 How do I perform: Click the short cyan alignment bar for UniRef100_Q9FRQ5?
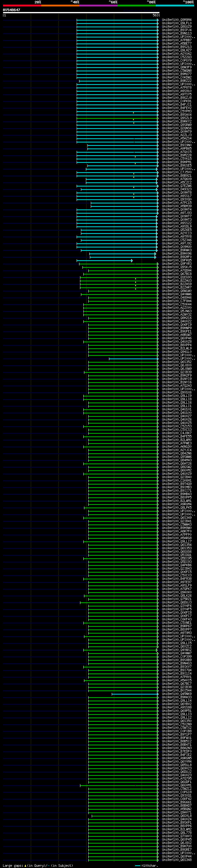(105, 260)
